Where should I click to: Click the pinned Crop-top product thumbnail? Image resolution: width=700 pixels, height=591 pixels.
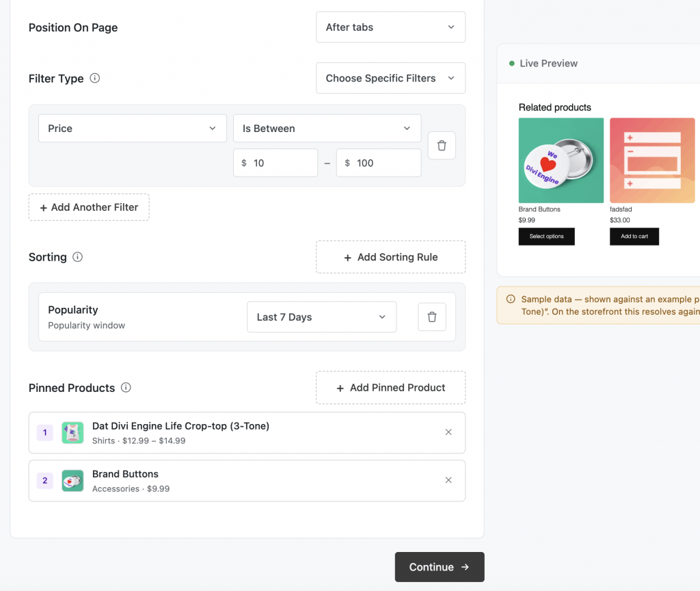point(72,432)
